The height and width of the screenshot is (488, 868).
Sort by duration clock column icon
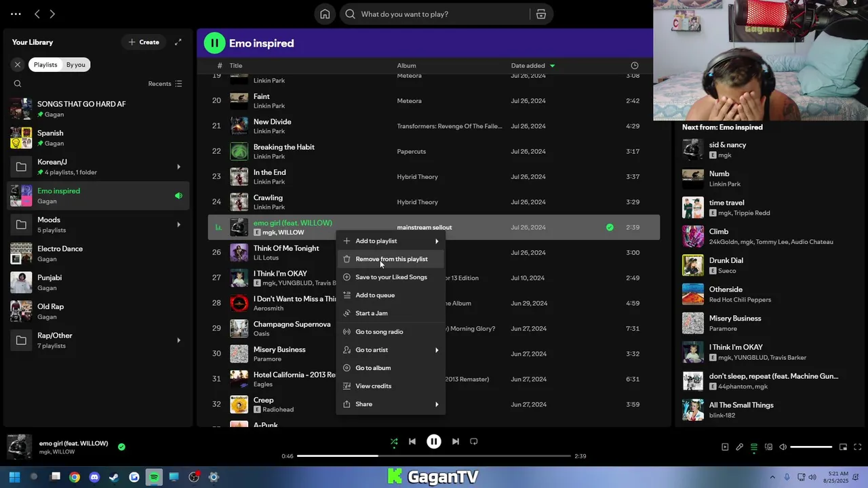click(634, 66)
